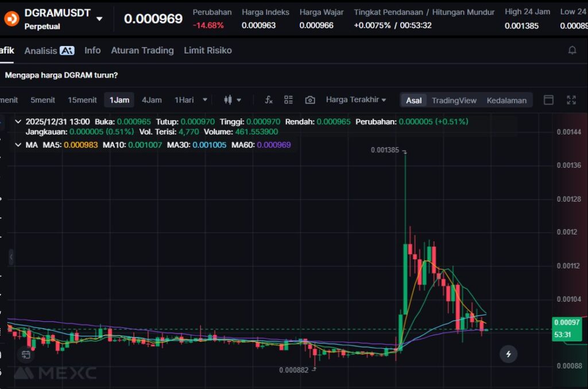
Task: Open candlestick chart type dropdown
Action: (x=233, y=100)
